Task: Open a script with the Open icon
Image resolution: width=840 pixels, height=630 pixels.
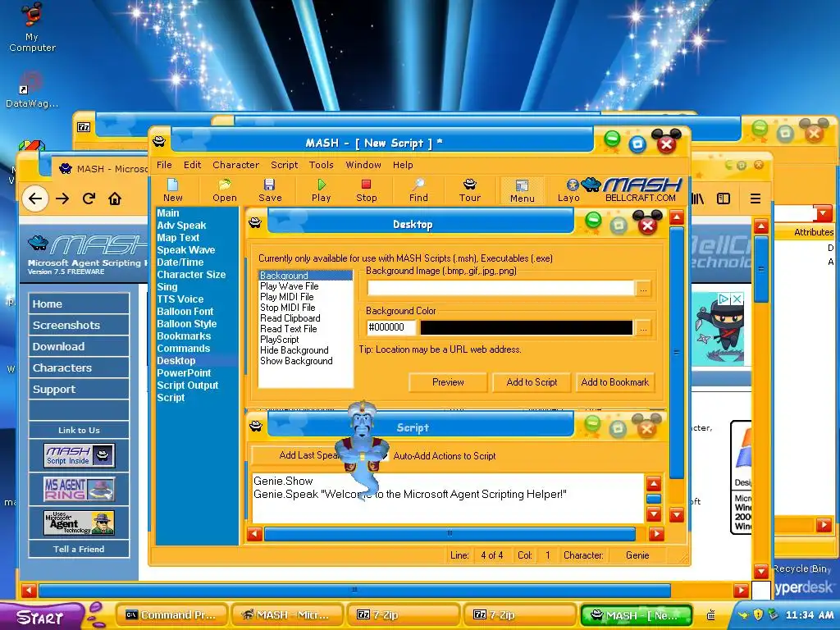Action: [x=225, y=190]
